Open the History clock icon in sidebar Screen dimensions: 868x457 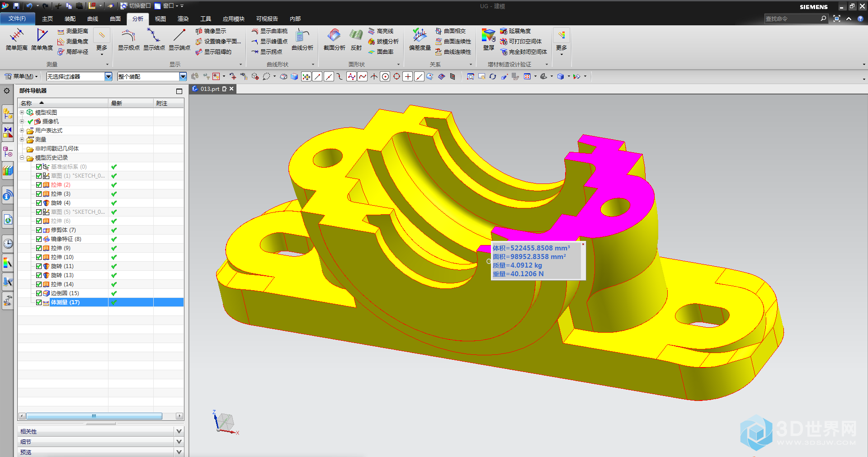(8, 244)
